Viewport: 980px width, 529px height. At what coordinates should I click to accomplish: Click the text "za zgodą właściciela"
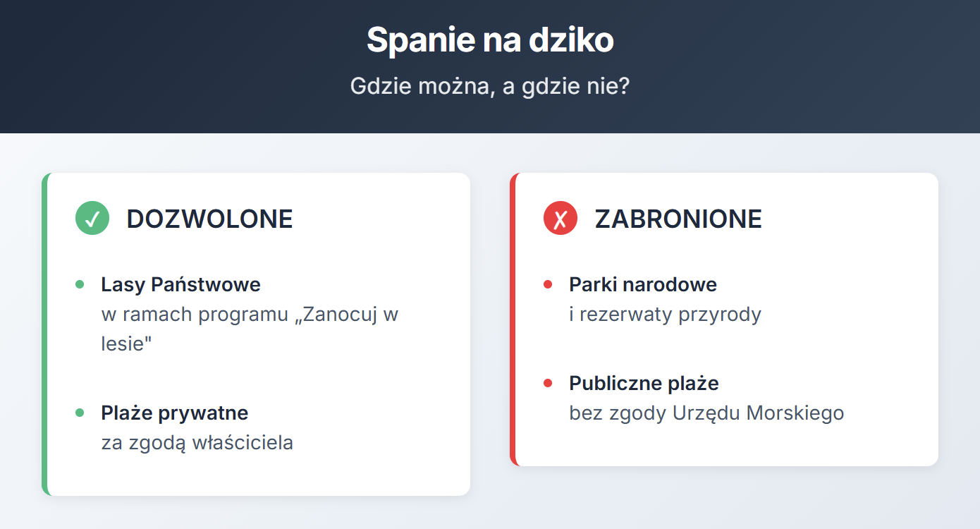tap(197, 442)
